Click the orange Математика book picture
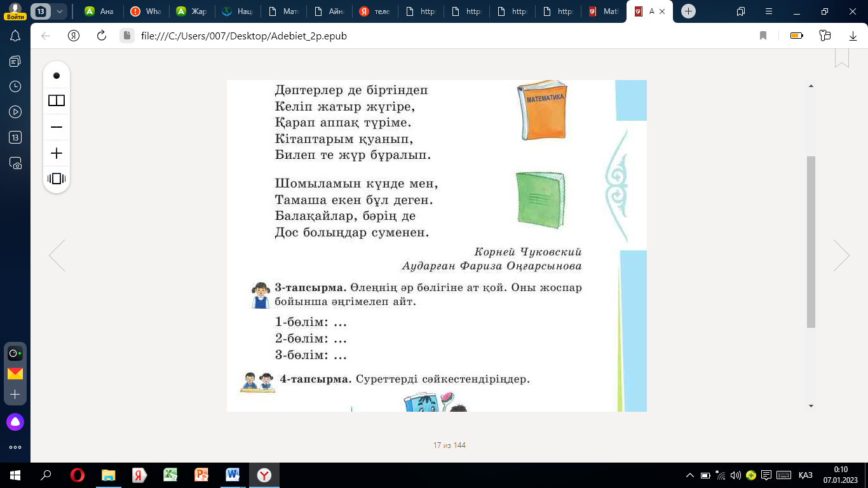The image size is (868, 488). [542, 110]
